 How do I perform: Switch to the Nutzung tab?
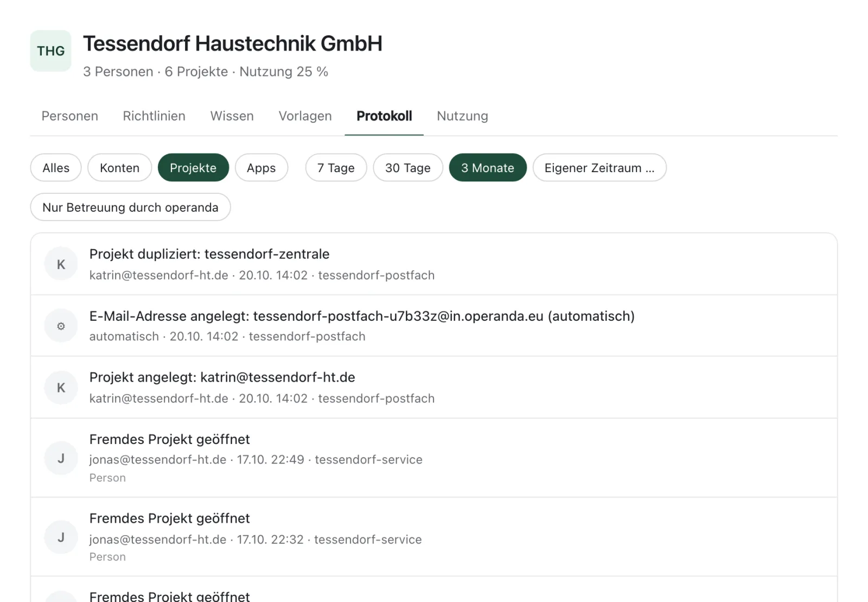click(x=463, y=116)
